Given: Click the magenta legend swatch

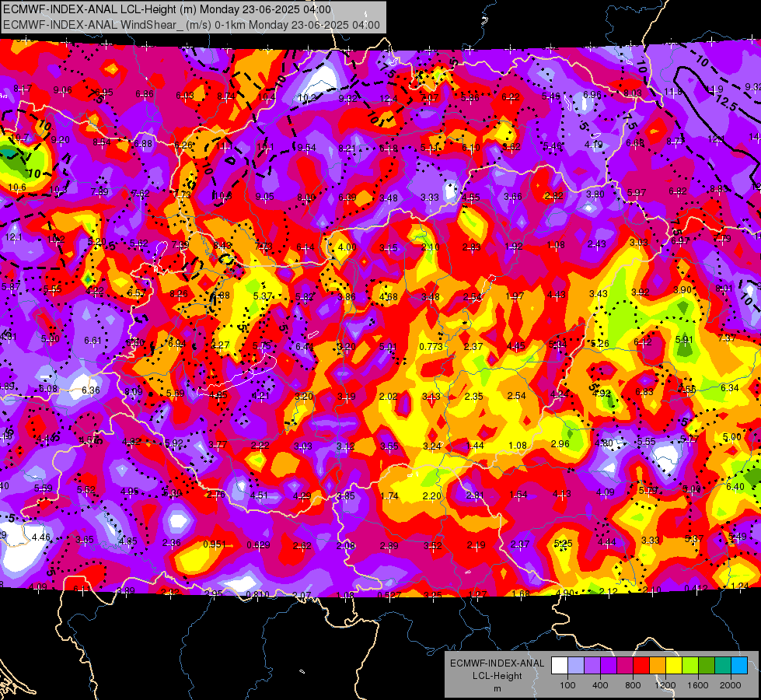Looking at the screenshot, I should pos(625,666).
